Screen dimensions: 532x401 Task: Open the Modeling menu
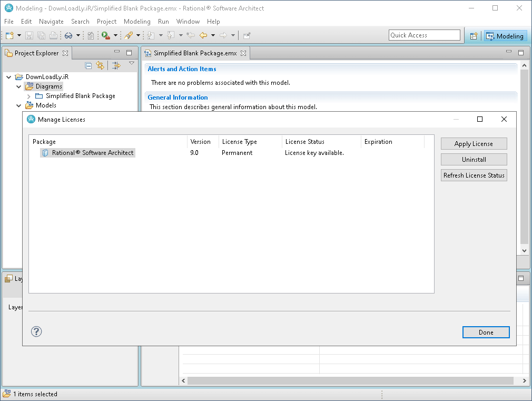pos(137,22)
